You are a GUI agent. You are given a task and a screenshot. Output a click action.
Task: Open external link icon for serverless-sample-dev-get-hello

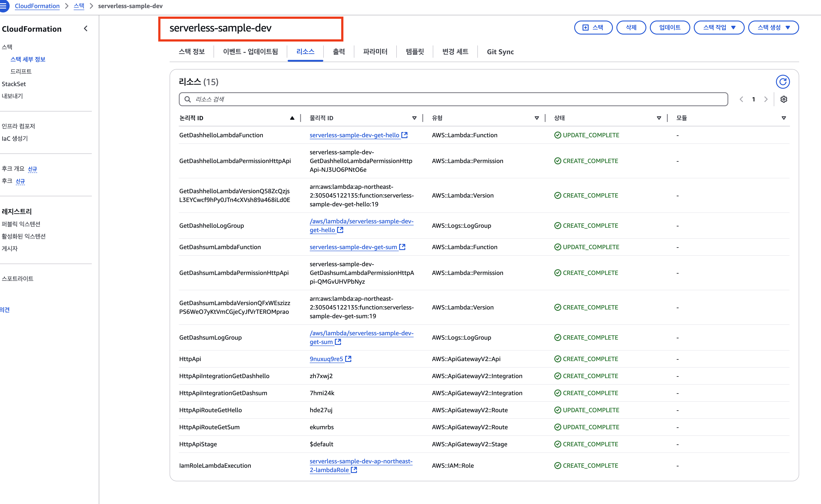pyautogui.click(x=404, y=135)
